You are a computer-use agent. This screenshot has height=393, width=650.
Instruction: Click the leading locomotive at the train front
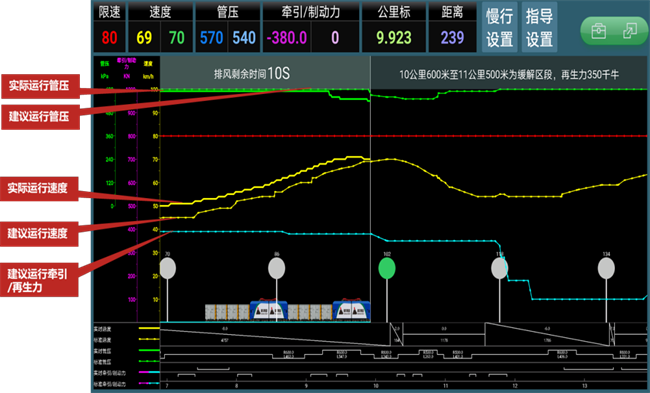(352, 310)
